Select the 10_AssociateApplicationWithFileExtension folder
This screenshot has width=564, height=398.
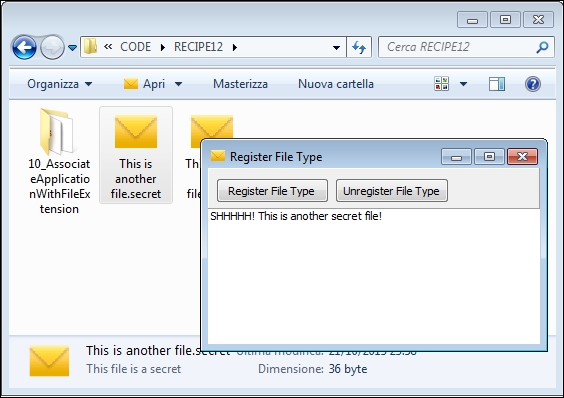click(59, 161)
